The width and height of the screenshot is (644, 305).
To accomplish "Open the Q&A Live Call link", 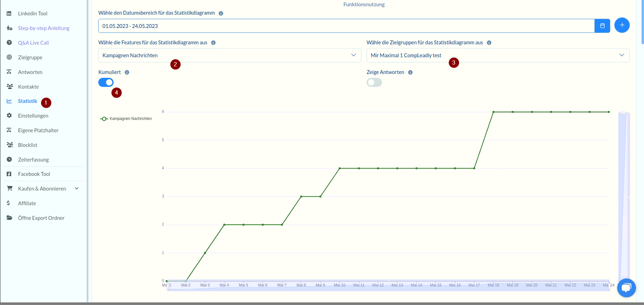I will click(33, 43).
